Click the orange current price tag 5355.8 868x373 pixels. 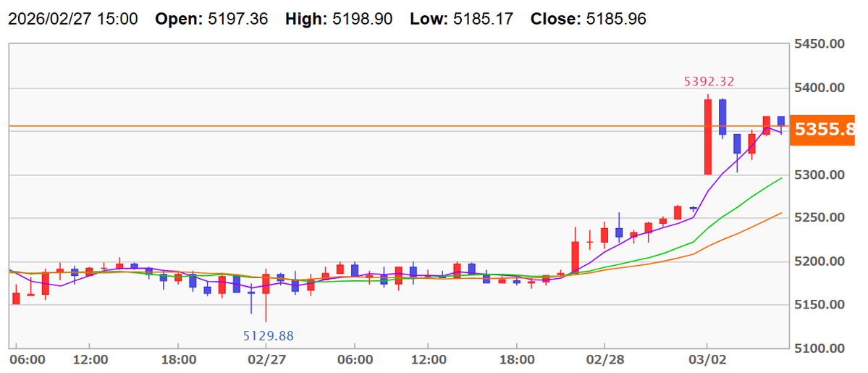[x=822, y=130]
